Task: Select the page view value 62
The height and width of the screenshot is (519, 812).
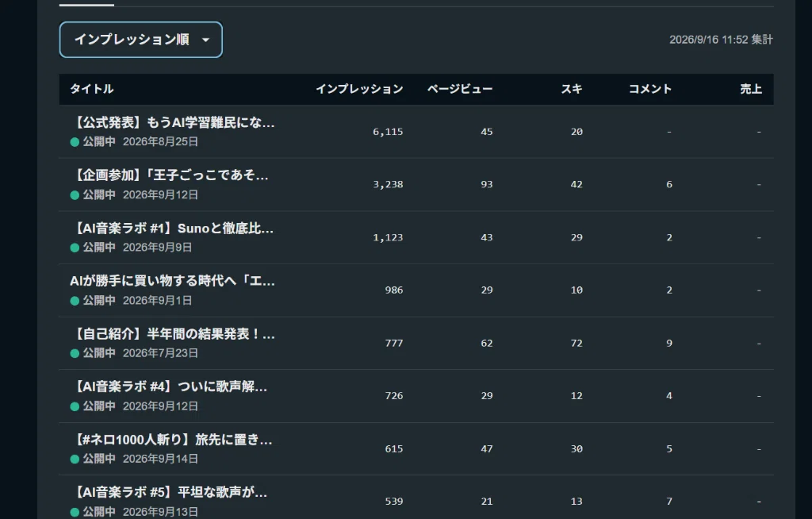Action: (487, 344)
